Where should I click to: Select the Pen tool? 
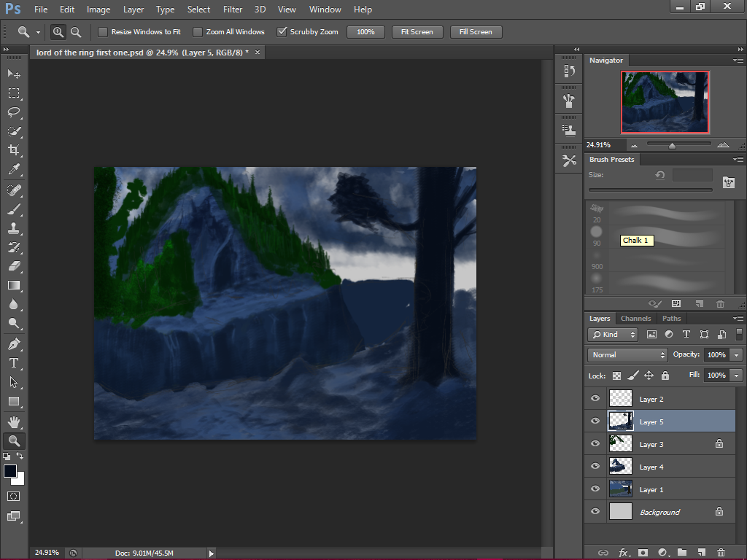[14, 344]
